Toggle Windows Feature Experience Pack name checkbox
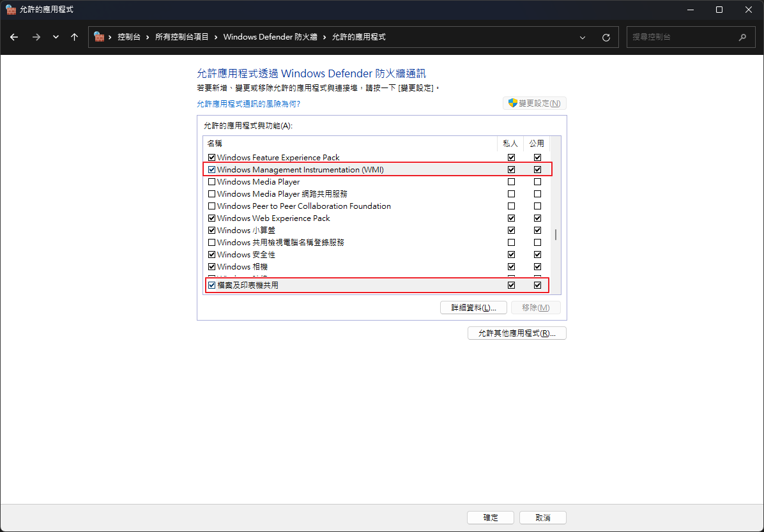Viewport: 764px width, 532px height. click(211, 157)
